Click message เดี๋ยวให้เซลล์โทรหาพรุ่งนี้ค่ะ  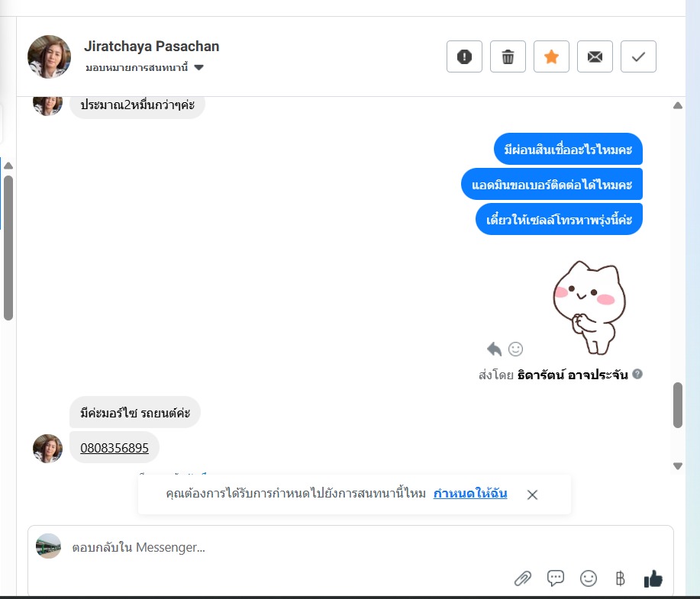point(559,219)
